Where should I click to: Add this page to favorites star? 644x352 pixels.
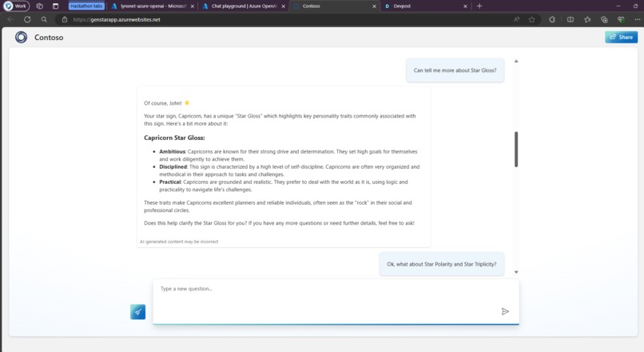(x=532, y=19)
